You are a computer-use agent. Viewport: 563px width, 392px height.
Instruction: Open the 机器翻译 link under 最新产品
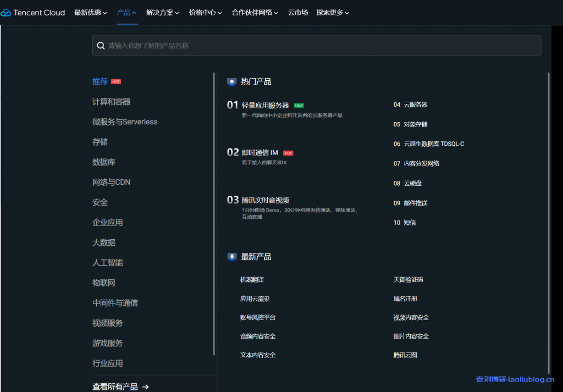pos(253,279)
